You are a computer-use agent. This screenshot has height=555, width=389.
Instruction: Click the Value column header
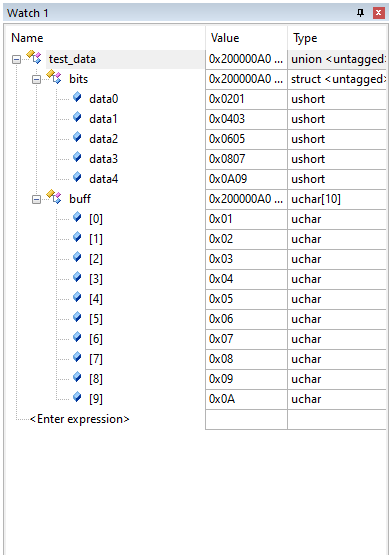pyautogui.click(x=246, y=38)
